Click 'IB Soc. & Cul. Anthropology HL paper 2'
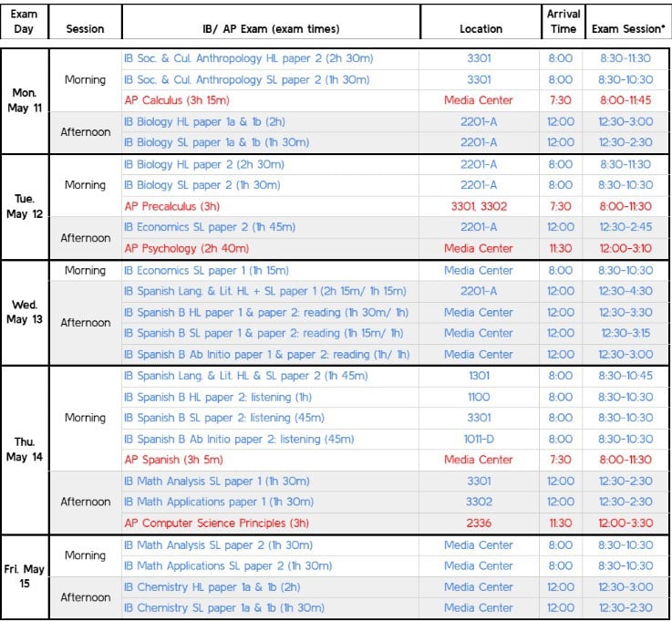 [x=249, y=58]
